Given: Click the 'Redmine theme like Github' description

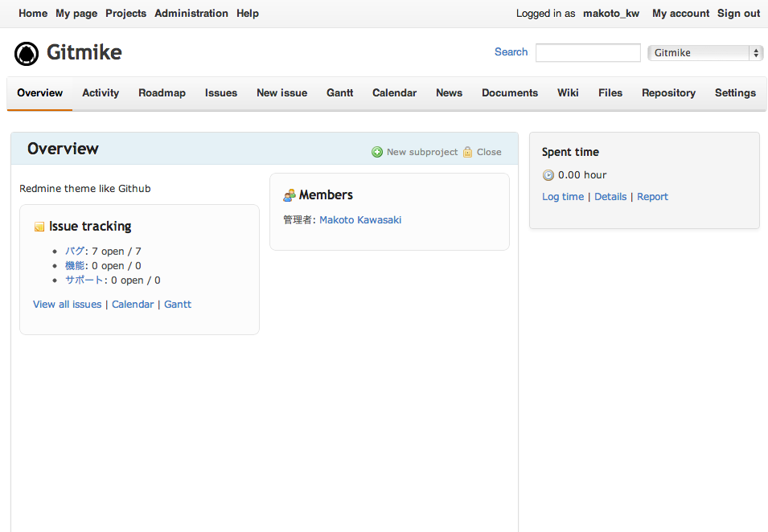Looking at the screenshot, I should [85, 189].
